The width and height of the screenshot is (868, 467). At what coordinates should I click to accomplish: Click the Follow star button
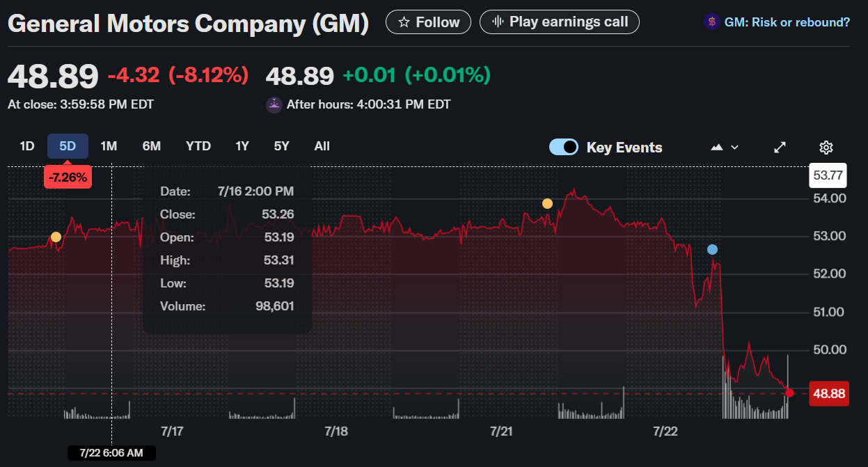(x=428, y=22)
